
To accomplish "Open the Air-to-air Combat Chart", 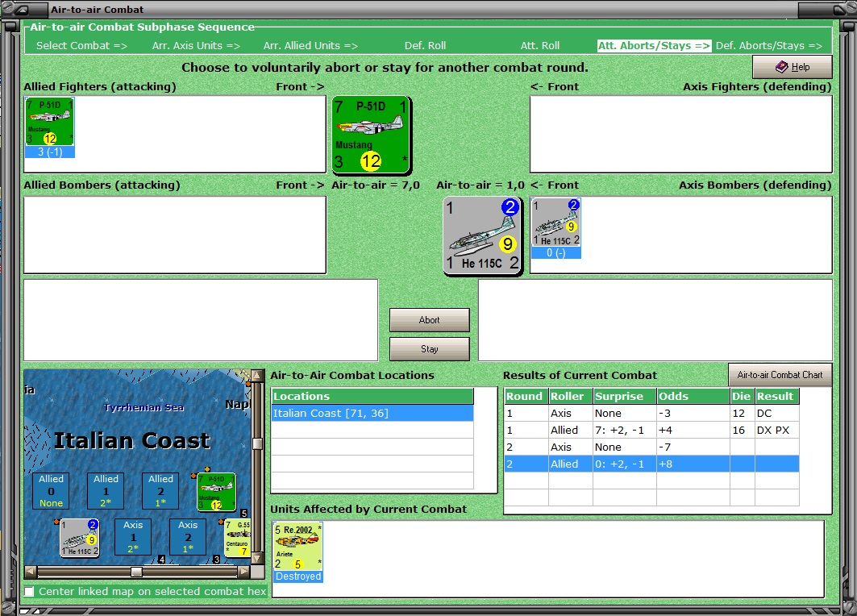I will point(780,375).
